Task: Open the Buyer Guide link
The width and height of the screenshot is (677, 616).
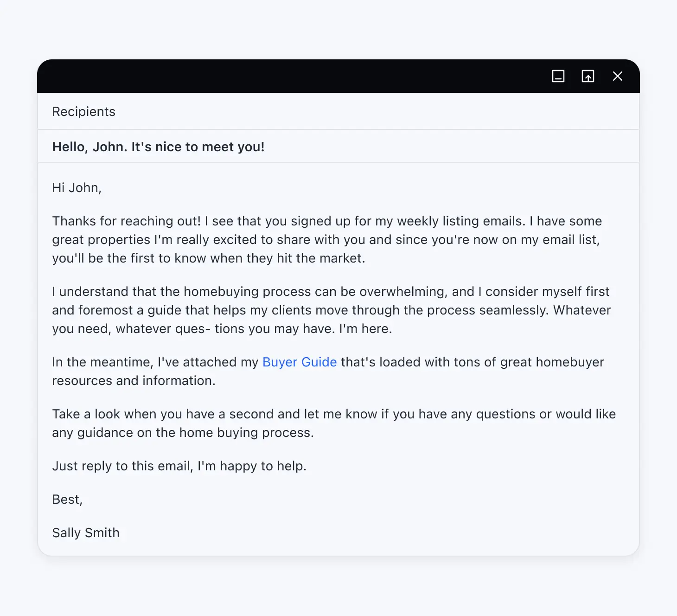Action: tap(300, 362)
